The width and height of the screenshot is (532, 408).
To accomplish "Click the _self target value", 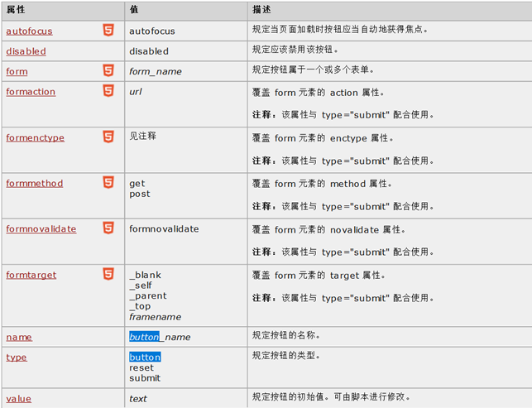I will 141,286.
